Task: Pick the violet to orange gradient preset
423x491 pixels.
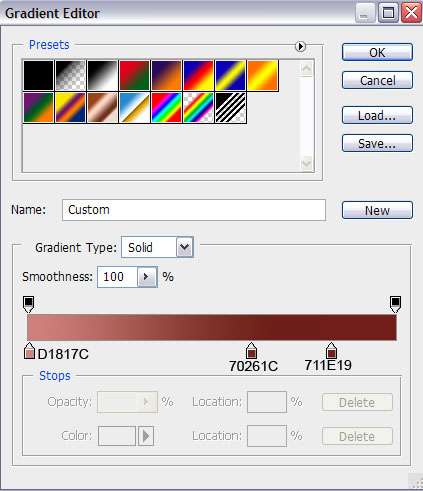Action: [166, 75]
